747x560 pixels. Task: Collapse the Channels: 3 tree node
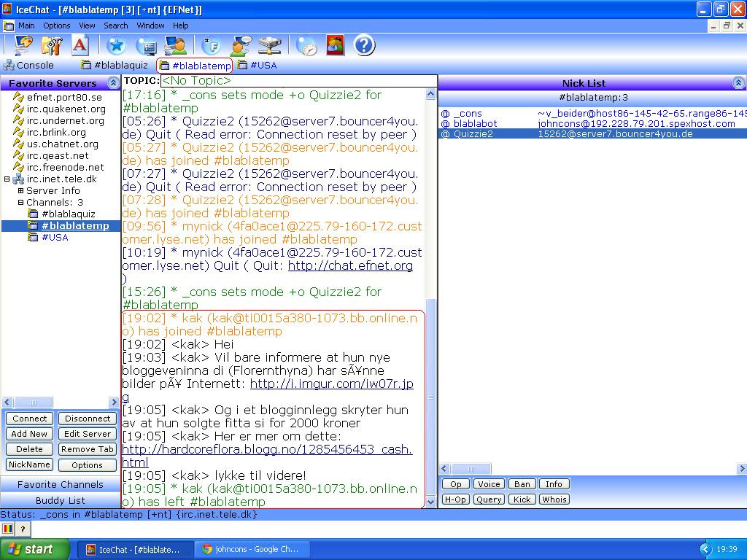pyautogui.click(x=20, y=203)
